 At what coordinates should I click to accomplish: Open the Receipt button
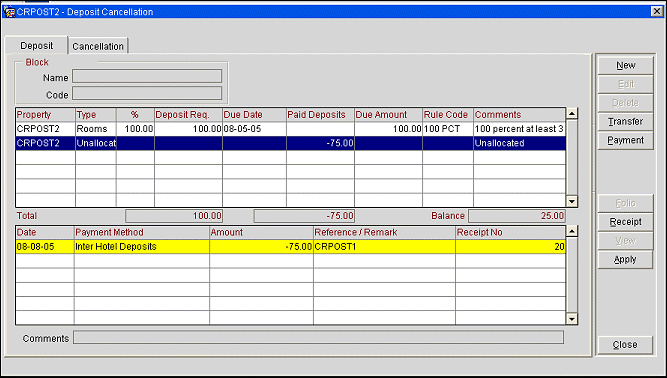pos(625,222)
